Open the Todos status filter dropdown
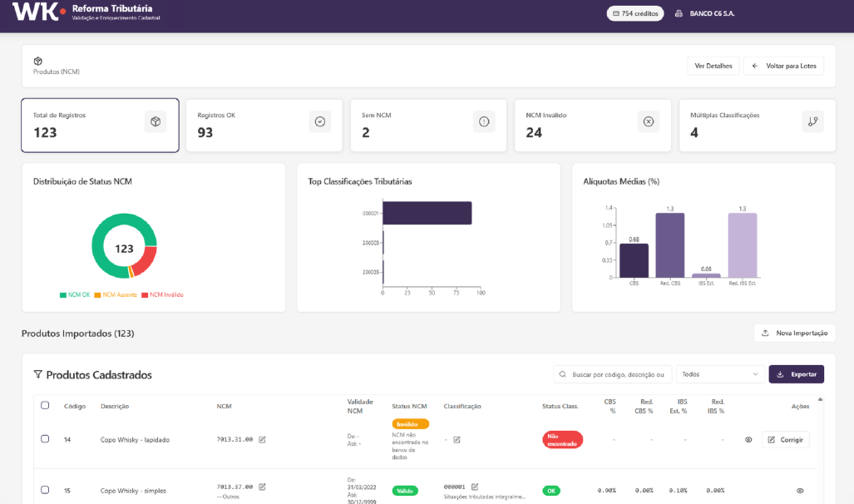The width and height of the screenshot is (854, 504). coord(720,374)
